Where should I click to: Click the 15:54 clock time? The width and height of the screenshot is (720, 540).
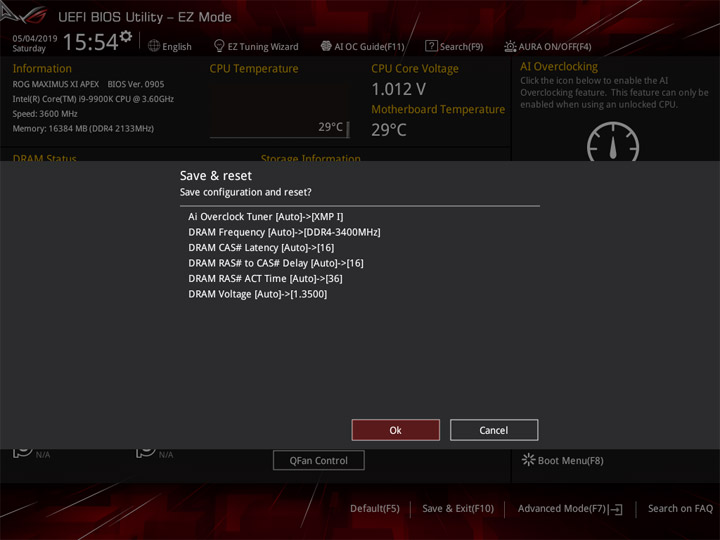tap(90, 42)
